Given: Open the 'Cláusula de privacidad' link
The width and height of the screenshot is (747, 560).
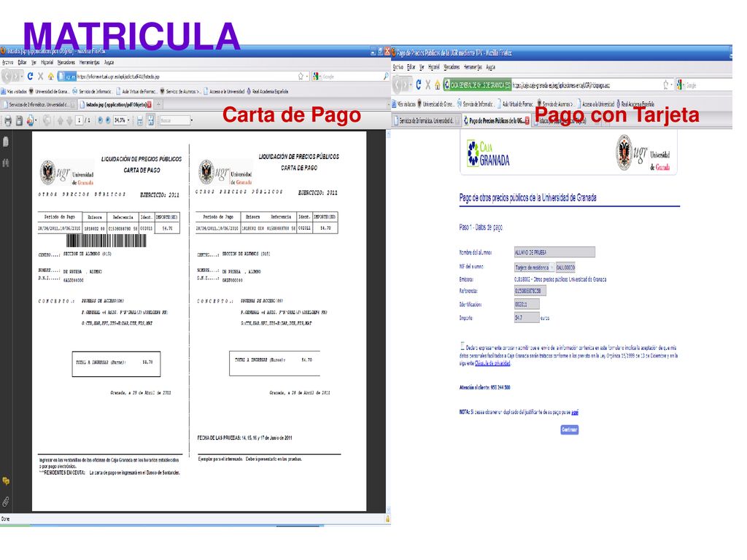Looking at the screenshot, I should [x=492, y=363].
